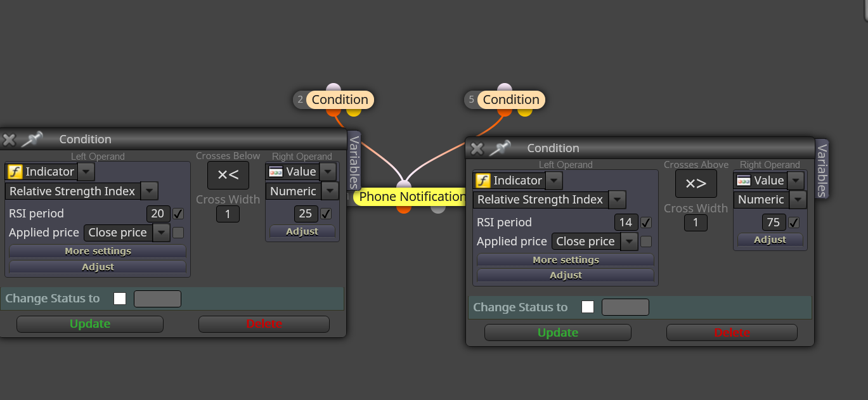
Task: Click Update in right Condition panel
Action: (558, 333)
